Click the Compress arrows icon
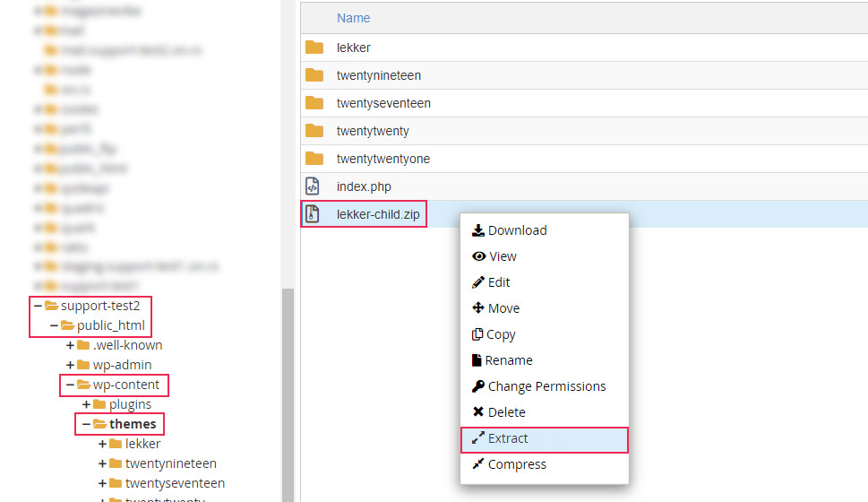 [477, 463]
